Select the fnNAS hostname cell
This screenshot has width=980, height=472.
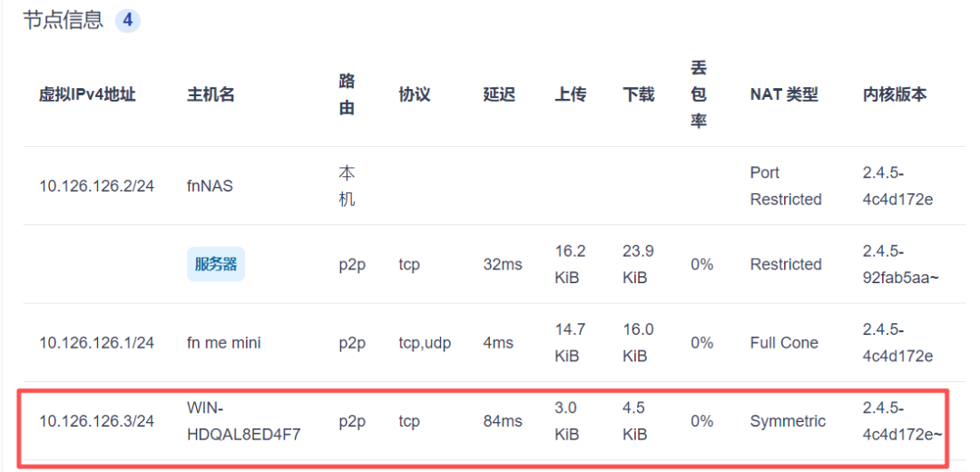tap(210, 186)
